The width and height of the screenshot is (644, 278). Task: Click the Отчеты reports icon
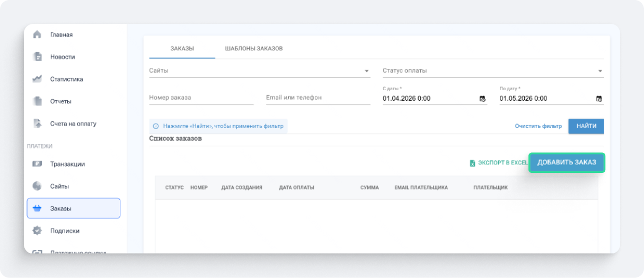click(37, 101)
